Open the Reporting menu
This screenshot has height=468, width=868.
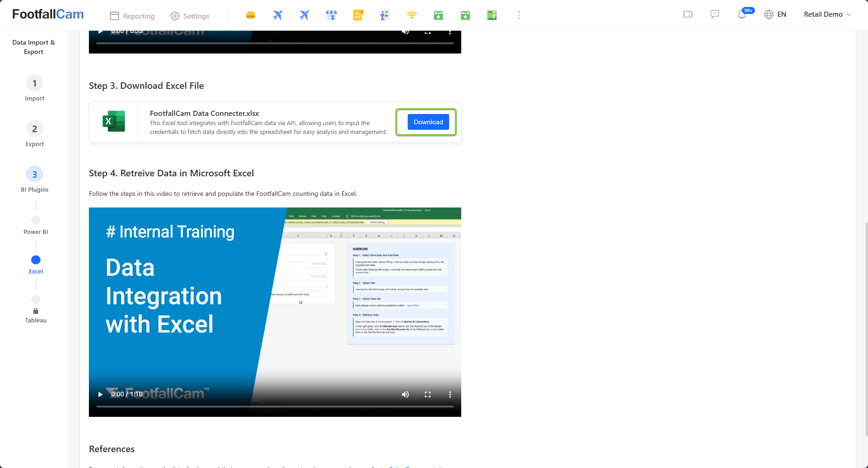132,16
